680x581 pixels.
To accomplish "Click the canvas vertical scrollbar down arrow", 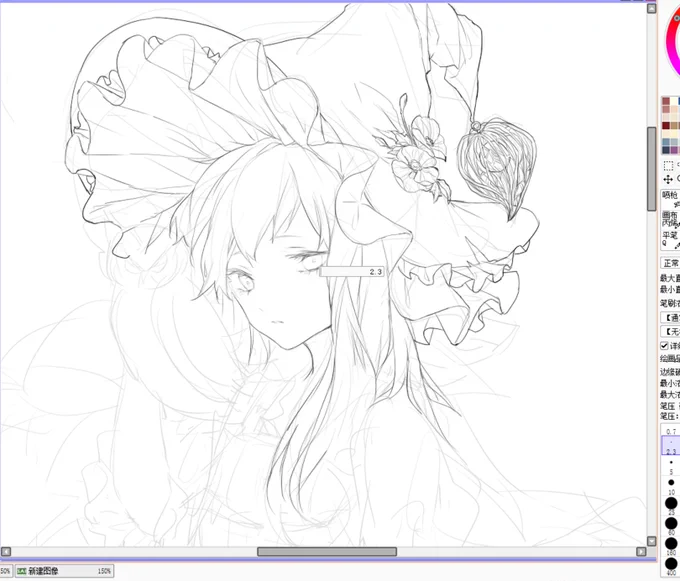I will coord(651,541).
